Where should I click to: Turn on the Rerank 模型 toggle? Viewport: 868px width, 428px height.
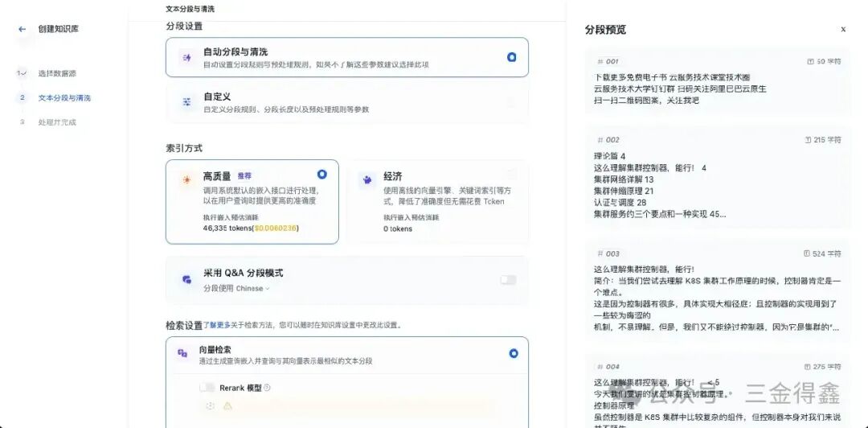click(x=207, y=388)
